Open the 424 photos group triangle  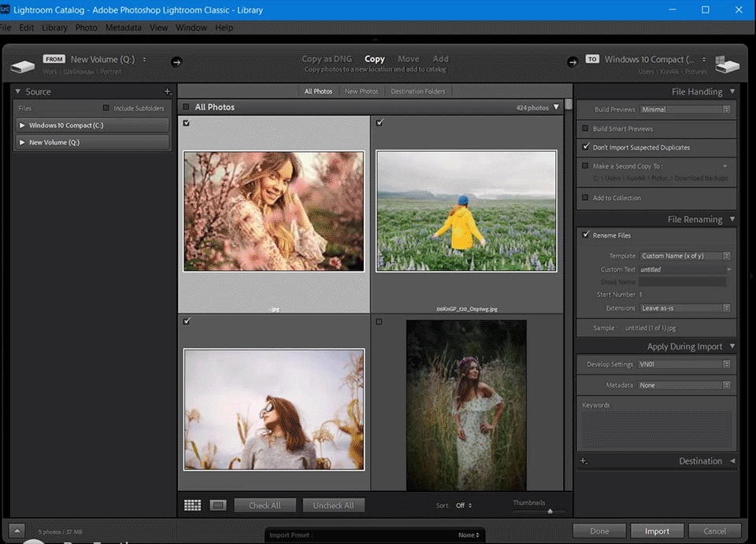click(557, 107)
